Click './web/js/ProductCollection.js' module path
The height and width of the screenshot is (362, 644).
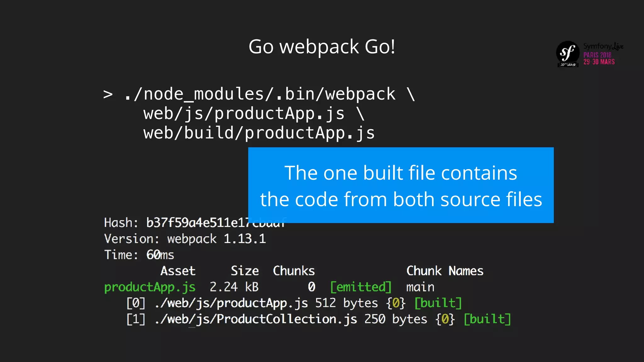tap(256, 319)
